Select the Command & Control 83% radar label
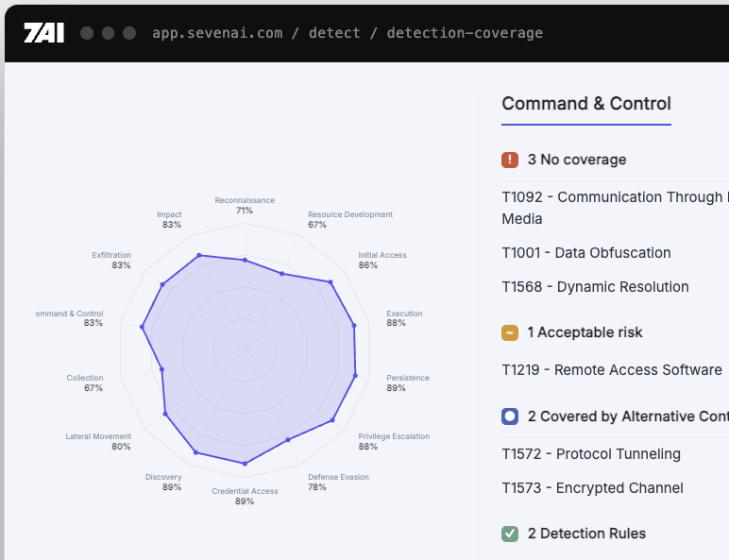This screenshot has height=560, width=729. click(69, 318)
